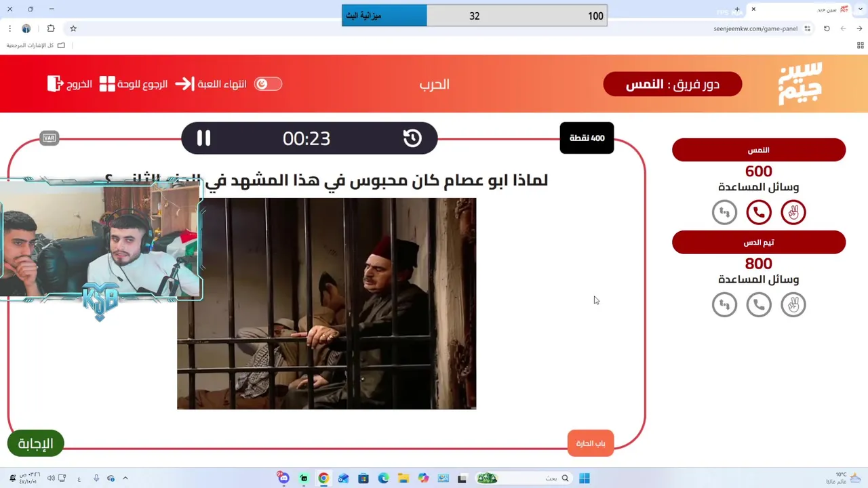Screen dimensions: 868x488
Task: Use تيم الدس team phone call lifeline
Action: point(759,305)
